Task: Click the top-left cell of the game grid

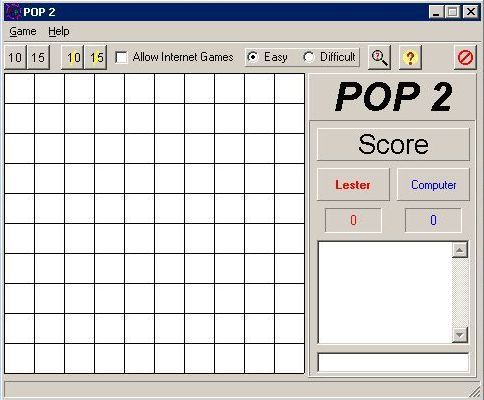Action: click(x=19, y=89)
